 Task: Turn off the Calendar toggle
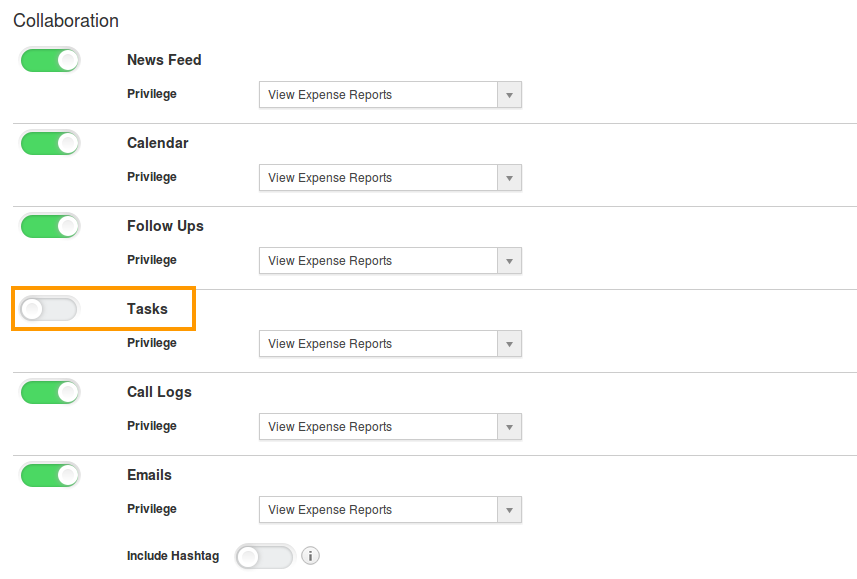(x=50, y=143)
